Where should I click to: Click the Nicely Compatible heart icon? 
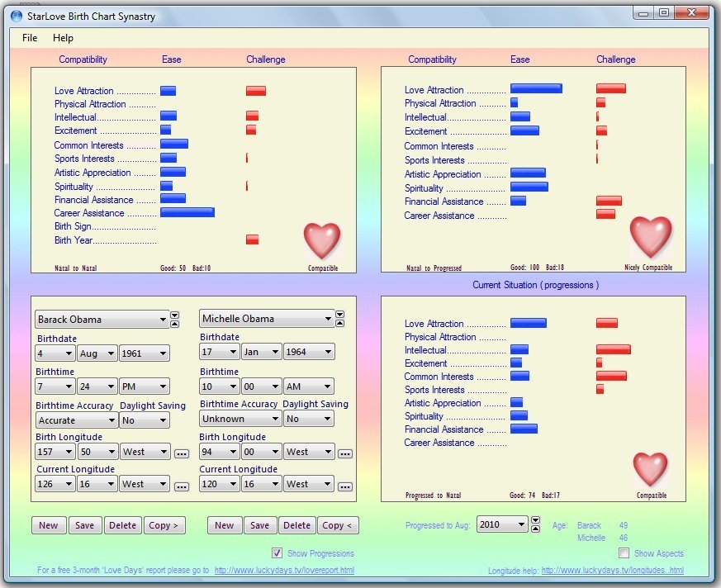click(651, 237)
